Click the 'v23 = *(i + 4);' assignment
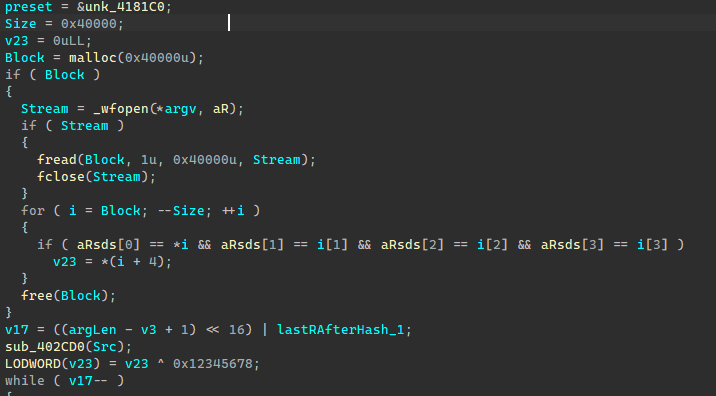Viewport: 716px width, 396px height. pyautogui.click(x=112, y=262)
